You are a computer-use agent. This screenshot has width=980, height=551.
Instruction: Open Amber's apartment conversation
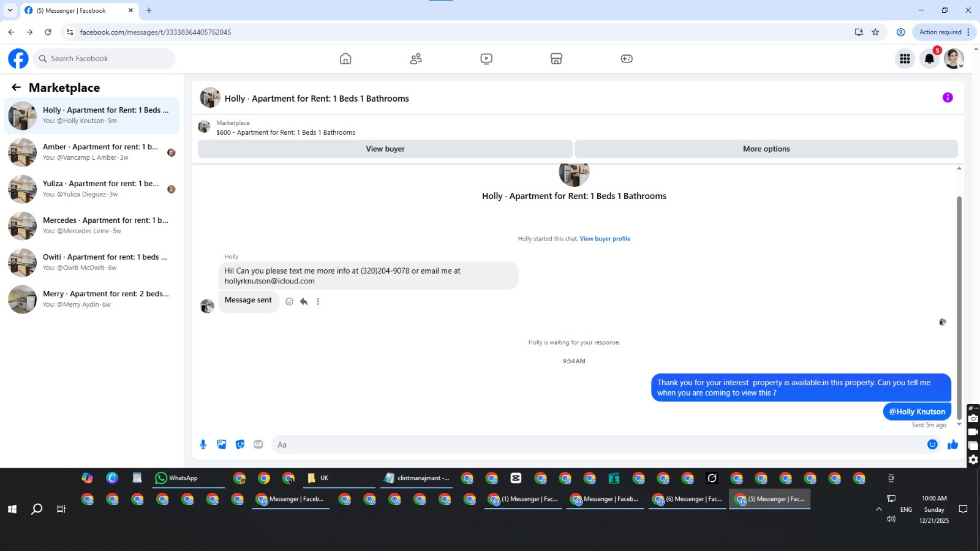(x=92, y=152)
